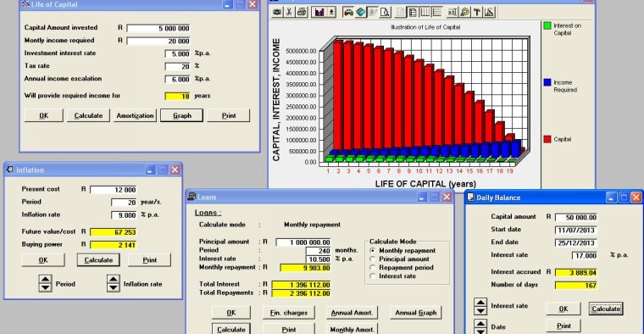Select the Monthly repayment radio button
This screenshot has height=334, width=644.
(373, 250)
